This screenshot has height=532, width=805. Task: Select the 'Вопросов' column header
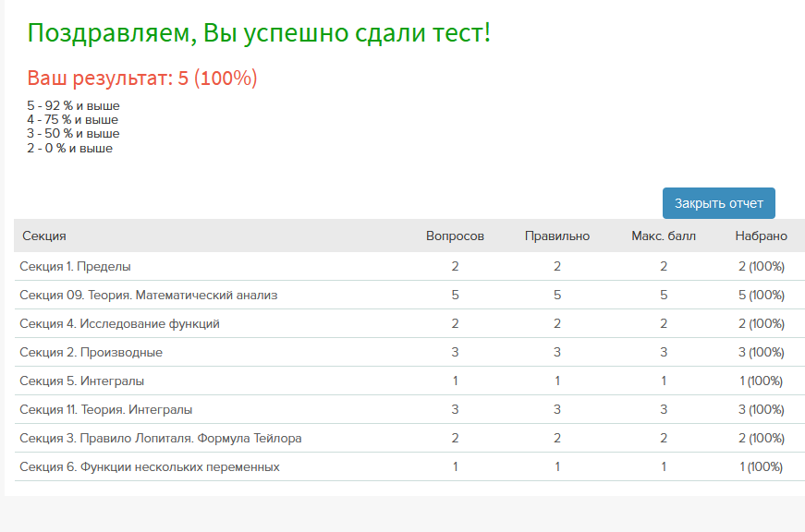455,236
